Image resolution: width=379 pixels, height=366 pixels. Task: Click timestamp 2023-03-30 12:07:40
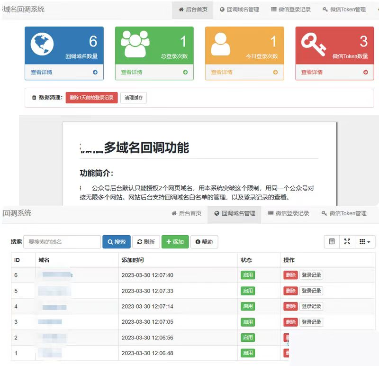(x=147, y=275)
